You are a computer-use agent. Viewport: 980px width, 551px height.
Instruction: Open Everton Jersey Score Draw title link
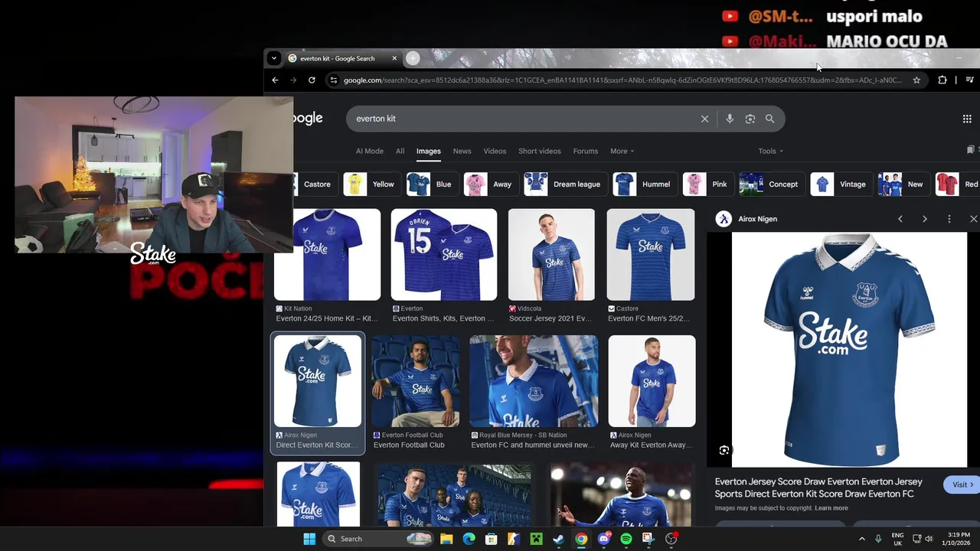click(818, 487)
